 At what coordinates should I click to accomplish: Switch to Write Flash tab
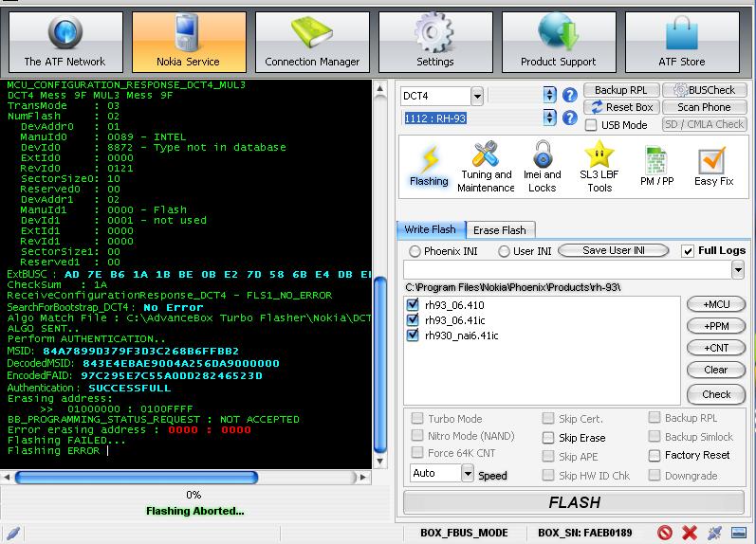click(431, 229)
